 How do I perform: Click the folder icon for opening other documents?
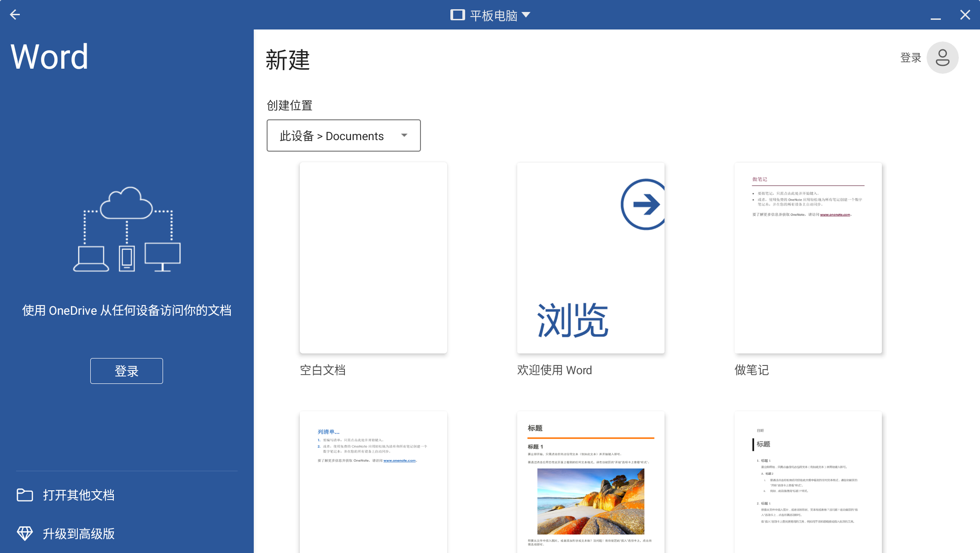click(25, 495)
